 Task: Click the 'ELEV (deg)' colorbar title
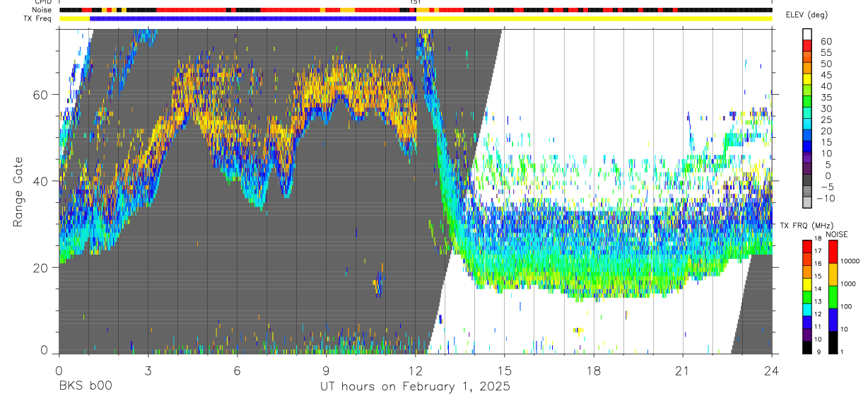[x=809, y=16]
